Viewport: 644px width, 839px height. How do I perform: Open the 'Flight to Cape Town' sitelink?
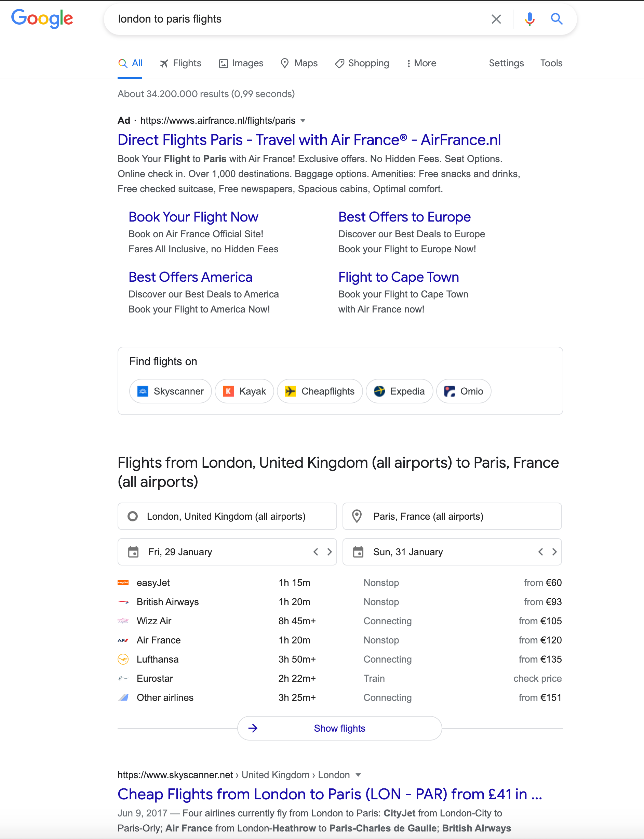point(398,277)
